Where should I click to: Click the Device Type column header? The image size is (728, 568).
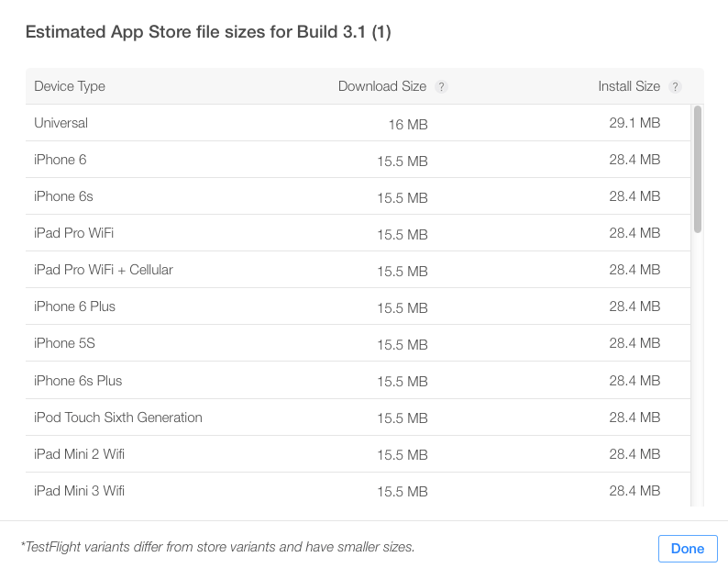point(70,86)
